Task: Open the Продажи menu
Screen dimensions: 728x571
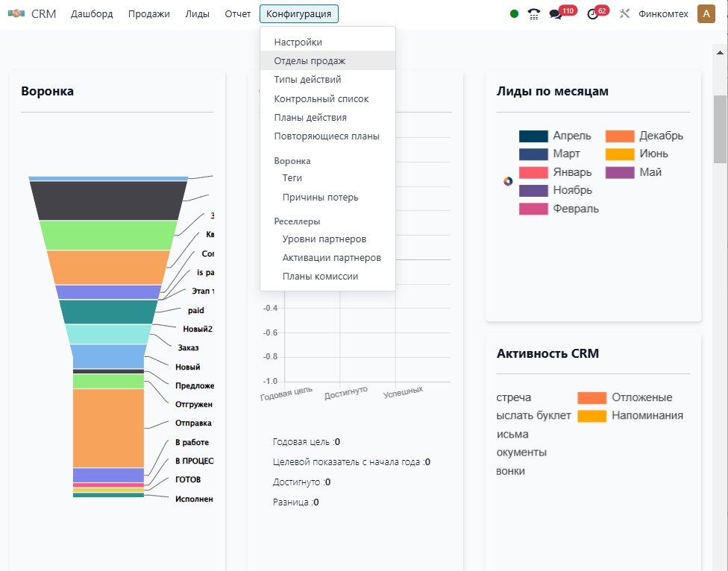Action: [x=148, y=13]
